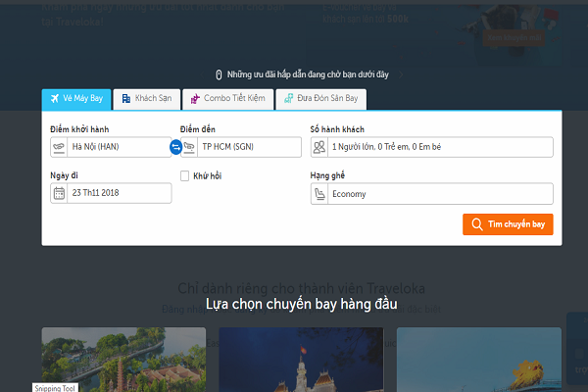Click the mouse scroll icon before the promo text

tap(219, 74)
